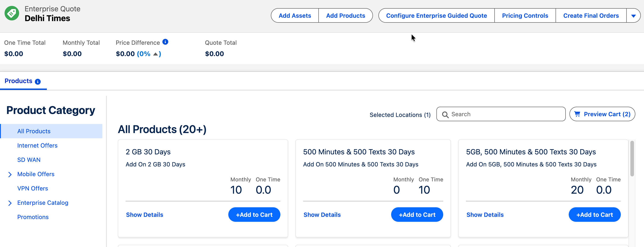Select SD WAN category
644x247 pixels.
click(29, 160)
